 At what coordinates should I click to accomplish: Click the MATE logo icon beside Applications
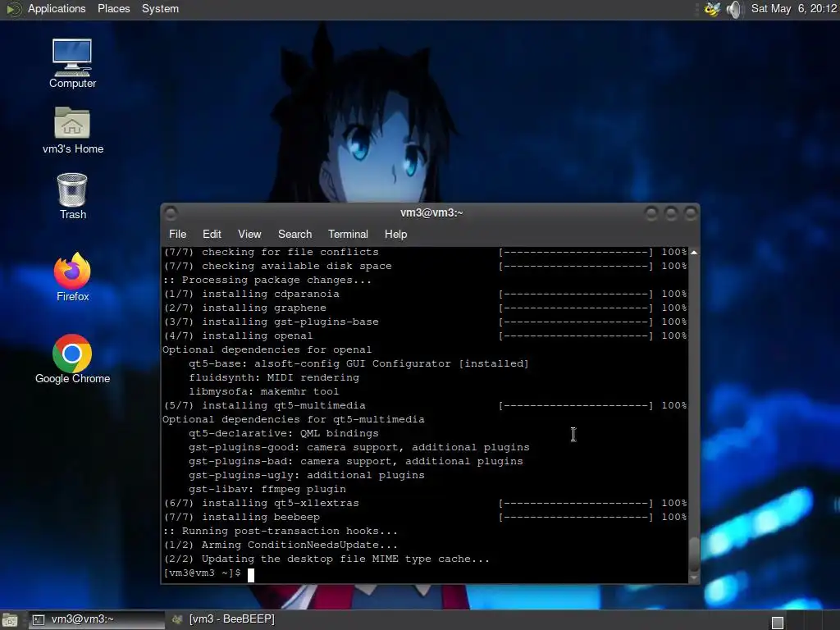pyautogui.click(x=13, y=9)
